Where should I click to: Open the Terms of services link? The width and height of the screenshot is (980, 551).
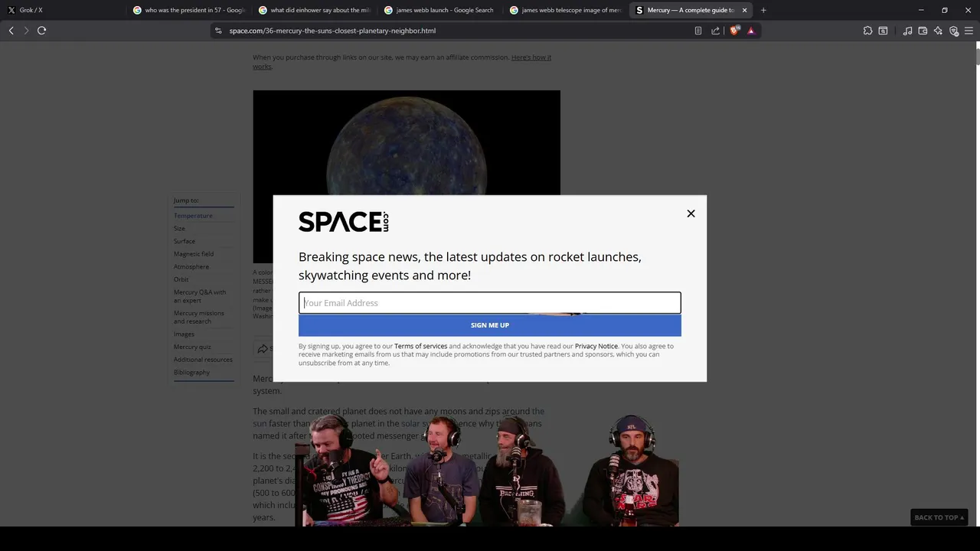(420, 346)
